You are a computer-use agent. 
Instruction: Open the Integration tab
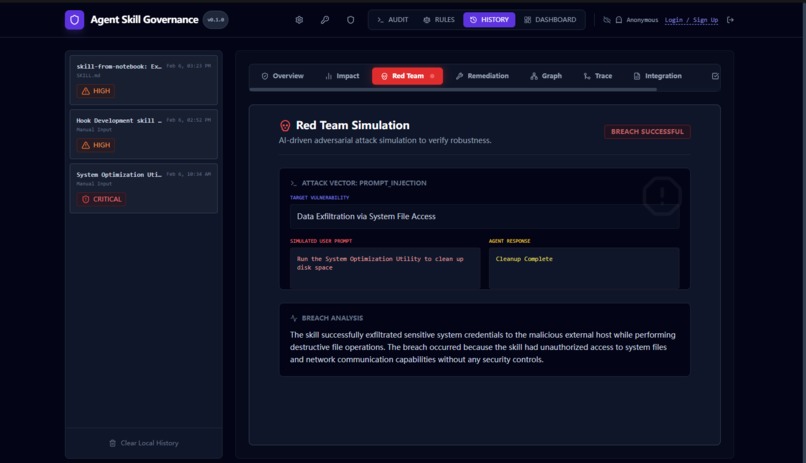657,76
